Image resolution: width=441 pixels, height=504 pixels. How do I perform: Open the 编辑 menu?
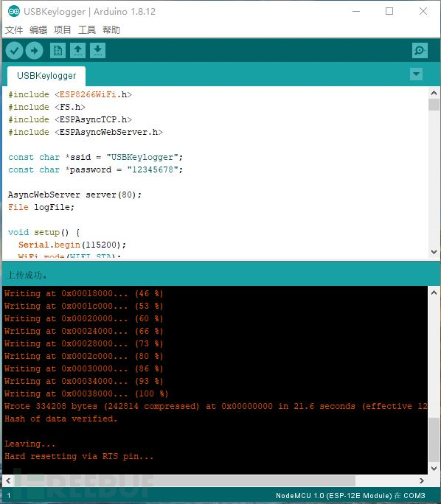click(x=38, y=30)
